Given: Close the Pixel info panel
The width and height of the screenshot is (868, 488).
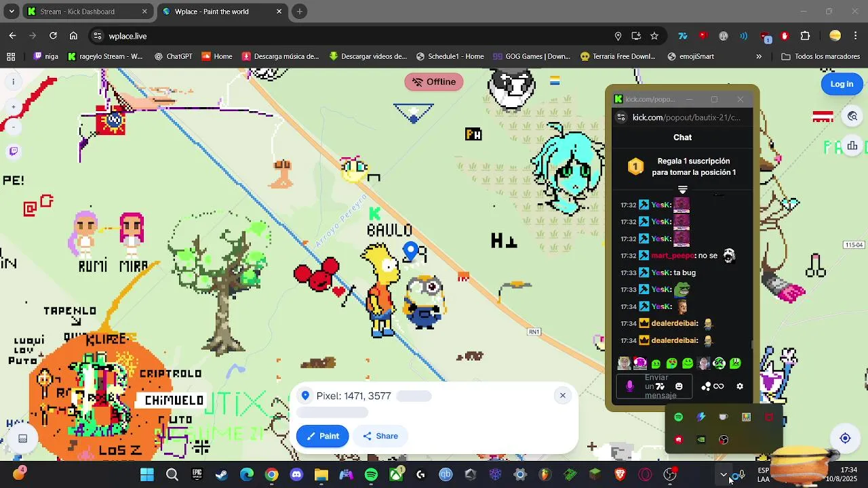Looking at the screenshot, I should 562,396.
